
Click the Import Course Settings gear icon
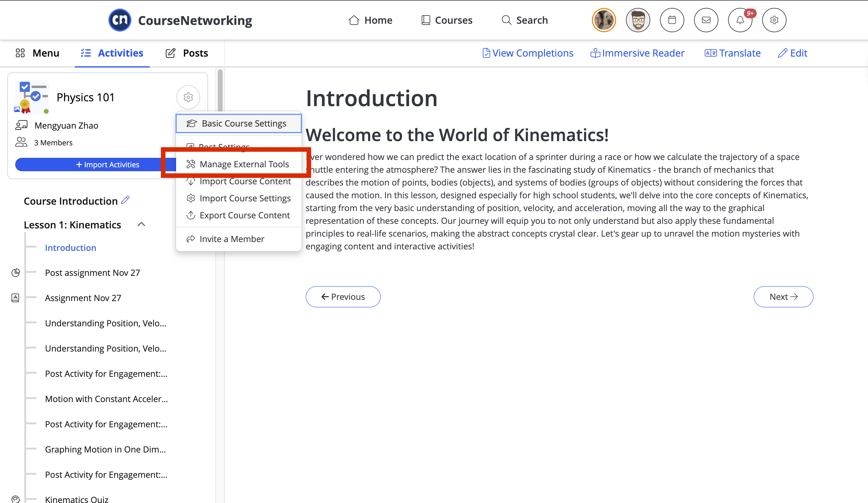(191, 198)
